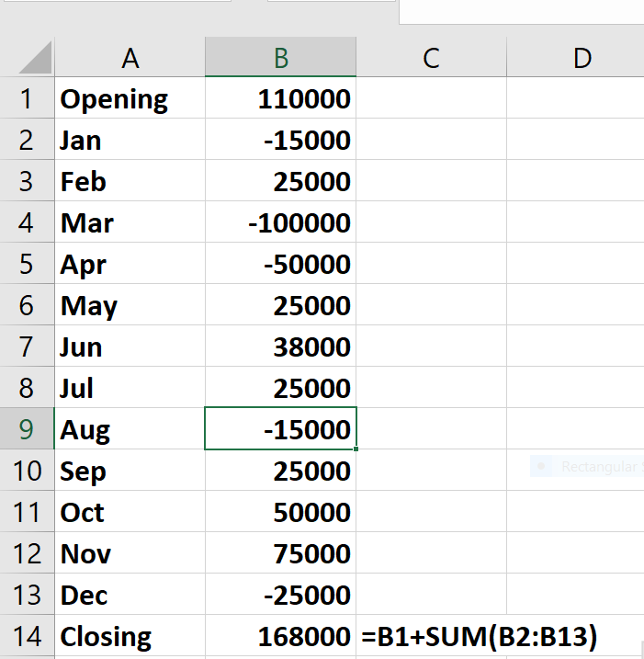Select column D header
Viewport: 644px width, 659px height.
(x=582, y=58)
